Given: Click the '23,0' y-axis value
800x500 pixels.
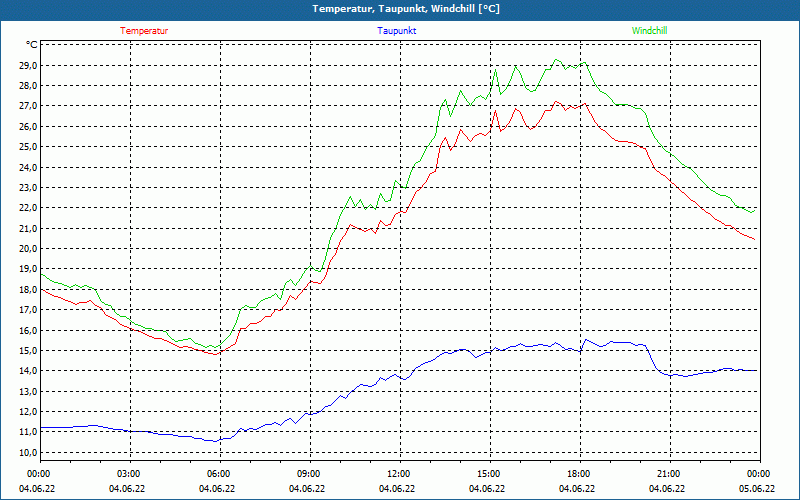Looking at the screenshot, I should (x=28, y=188).
